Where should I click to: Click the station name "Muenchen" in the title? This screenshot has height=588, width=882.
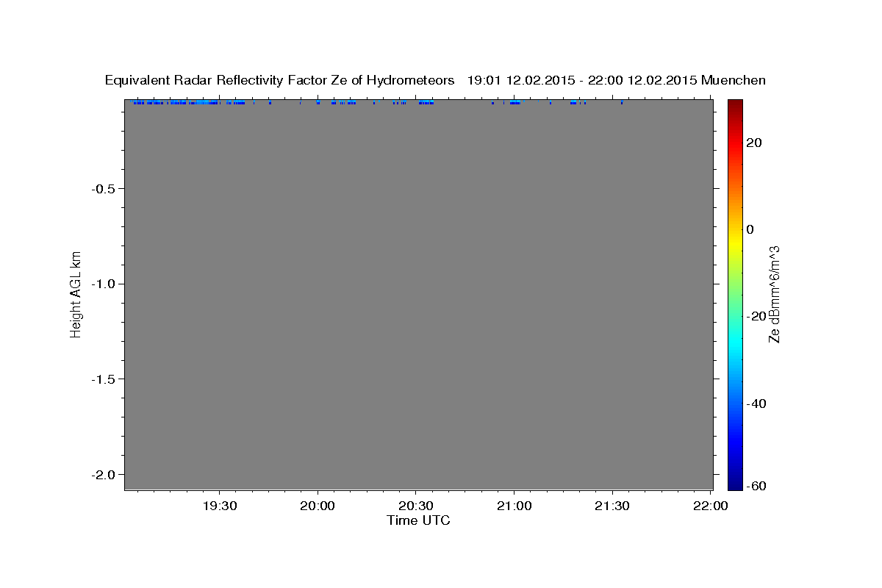[734, 80]
